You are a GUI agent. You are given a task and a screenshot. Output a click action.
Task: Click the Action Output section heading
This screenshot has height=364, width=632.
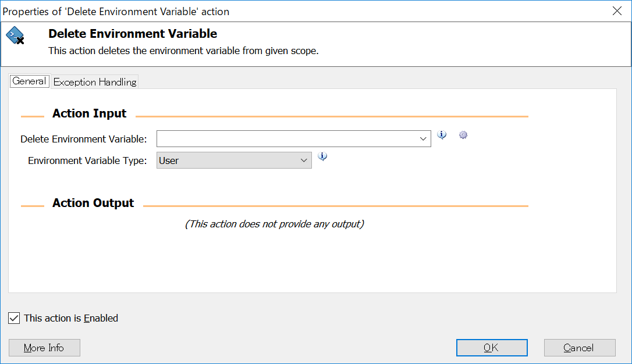tap(91, 203)
